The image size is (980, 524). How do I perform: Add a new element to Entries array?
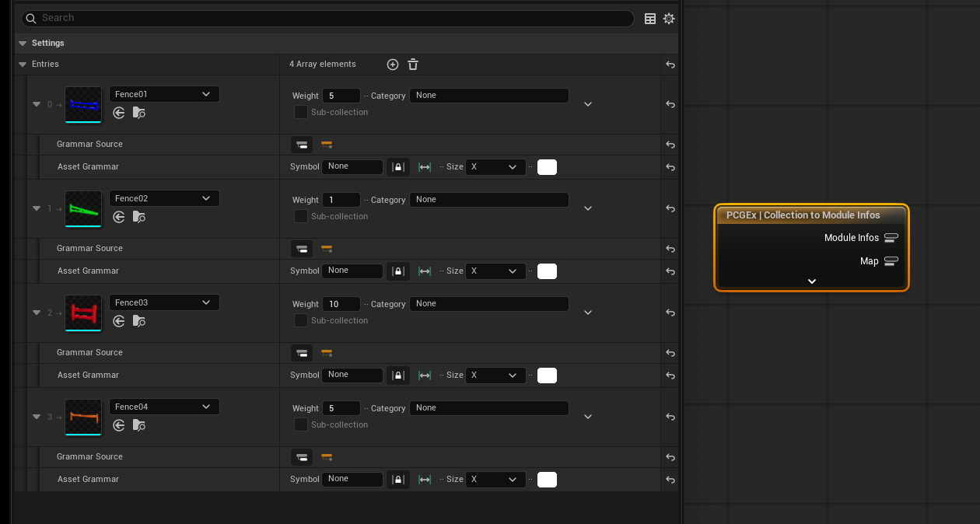pyautogui.click(x=393, y=65)
